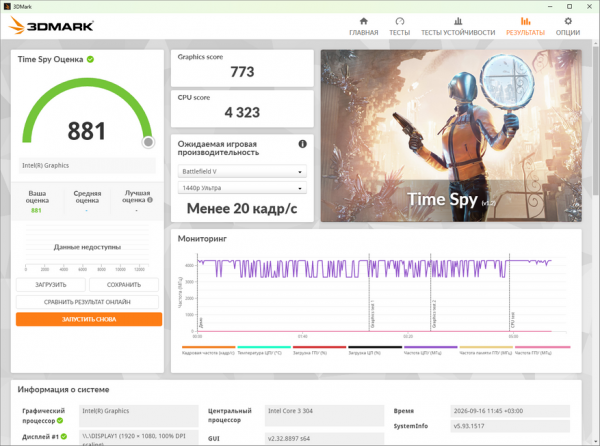Open Тесты устойчивости stress tests tab
The image size is (600, 446).
coord(458,26)
